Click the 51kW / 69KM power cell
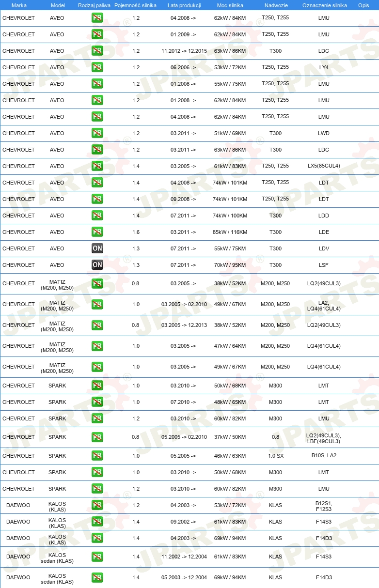The image size is (379, 588). (230, 133)
